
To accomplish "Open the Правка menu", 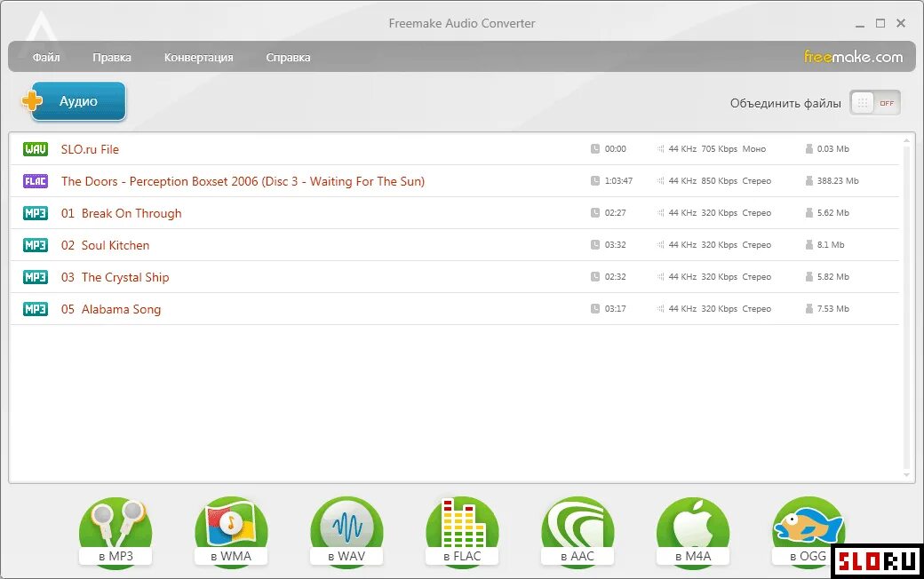I will coord(112,57).
